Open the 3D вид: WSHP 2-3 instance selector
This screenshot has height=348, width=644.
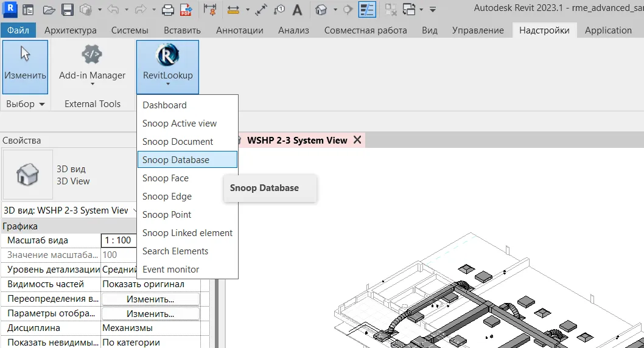coord(69,210)
